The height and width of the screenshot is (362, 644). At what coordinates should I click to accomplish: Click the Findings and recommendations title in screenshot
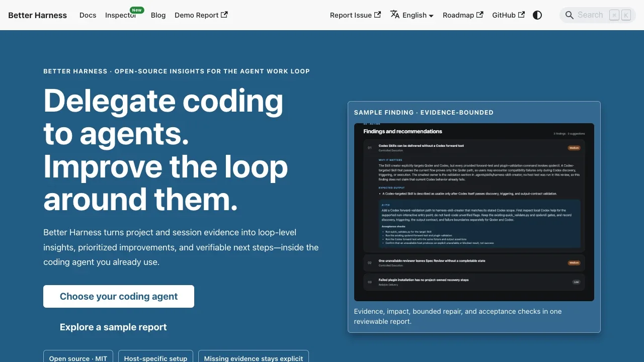click(x=403, y=131)
